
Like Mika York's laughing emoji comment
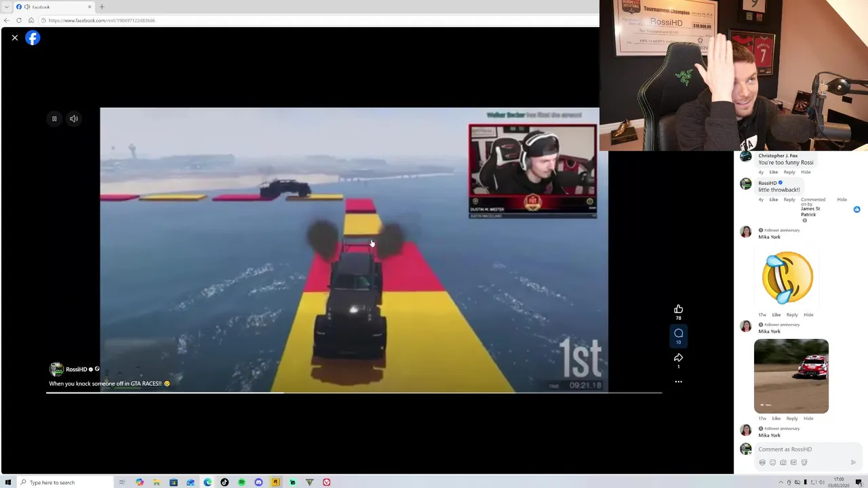pyautogui.click(x=776, y=314)
